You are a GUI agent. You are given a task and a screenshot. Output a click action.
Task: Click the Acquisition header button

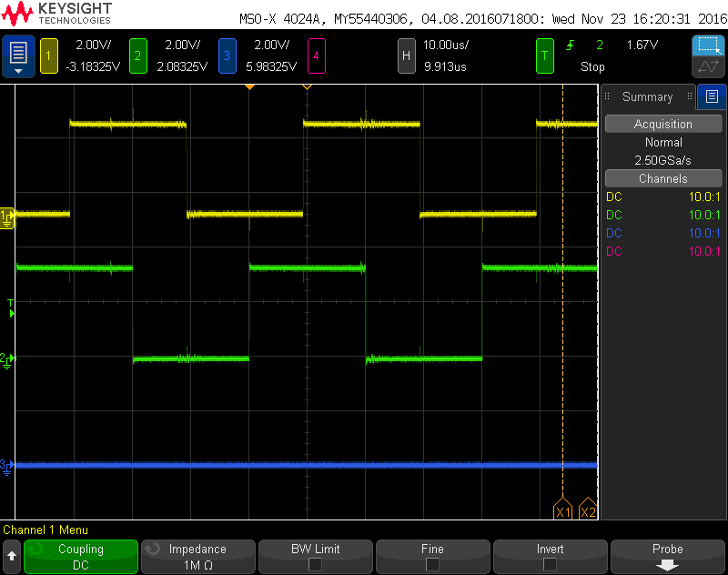click(x=663, y=124)
